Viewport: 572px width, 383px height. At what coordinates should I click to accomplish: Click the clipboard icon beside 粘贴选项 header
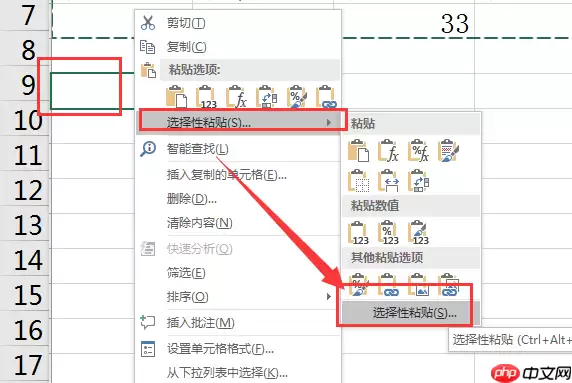point(148,70)
